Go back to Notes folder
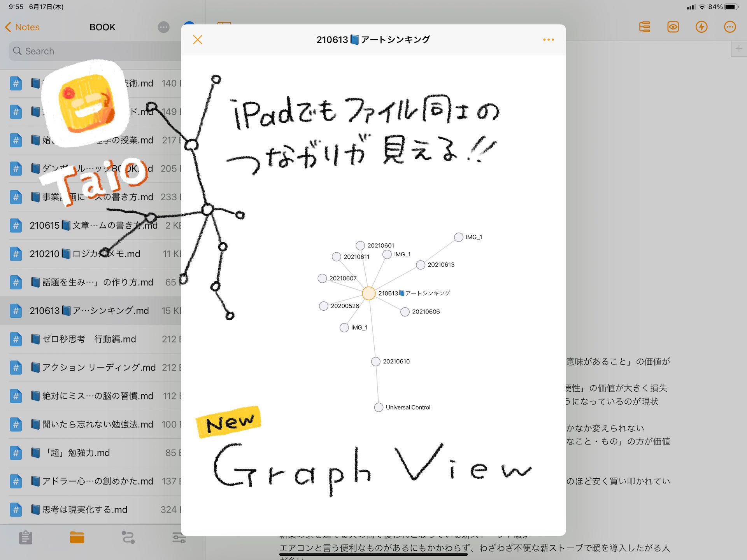 [22, 27]
